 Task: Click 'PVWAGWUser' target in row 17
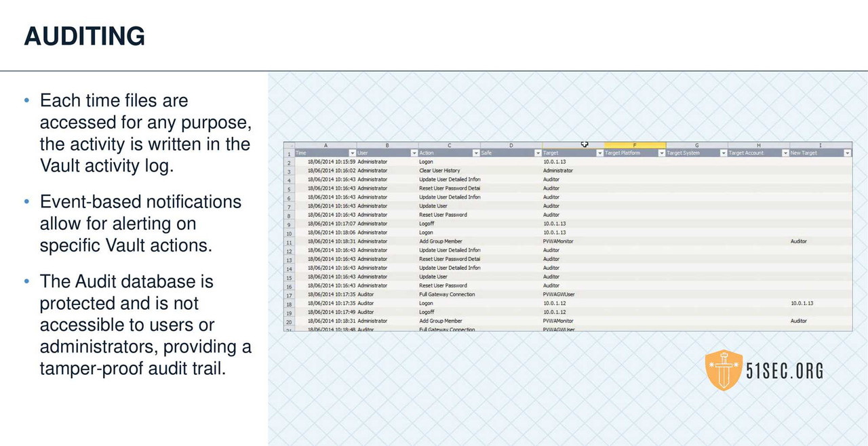559,294
